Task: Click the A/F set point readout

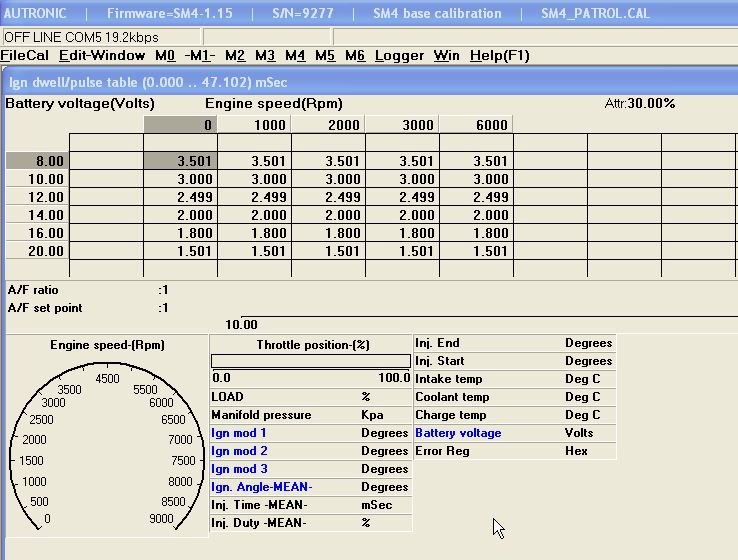Action: pyautogui.click(x=88, y=308)
